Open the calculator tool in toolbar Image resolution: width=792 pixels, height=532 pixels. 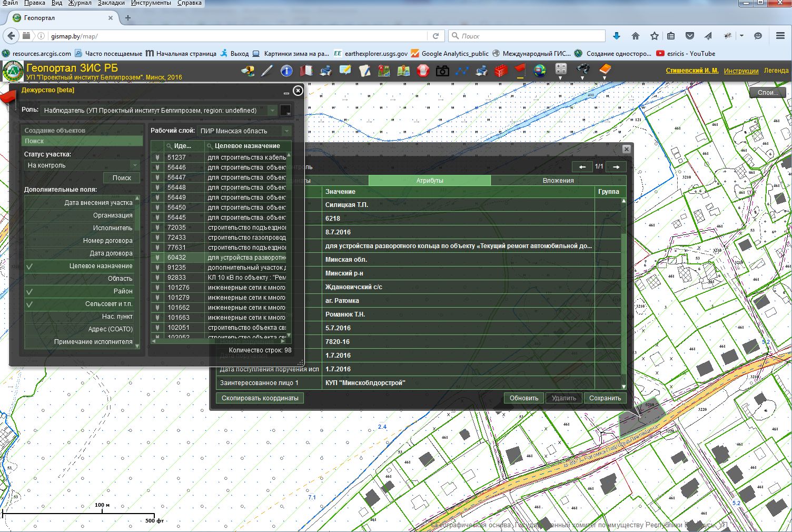coord(561,70)
